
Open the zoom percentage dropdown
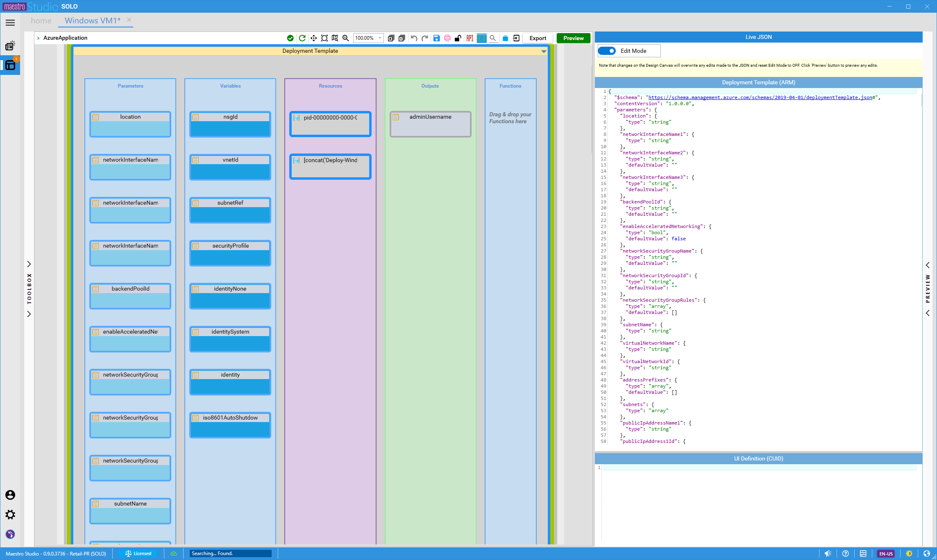point(380,38)
